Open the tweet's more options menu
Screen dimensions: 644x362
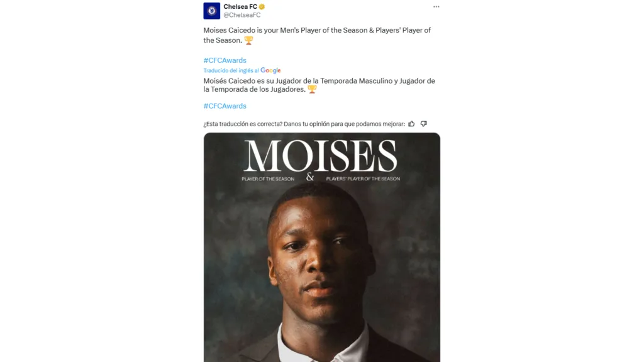pos(436,7)
